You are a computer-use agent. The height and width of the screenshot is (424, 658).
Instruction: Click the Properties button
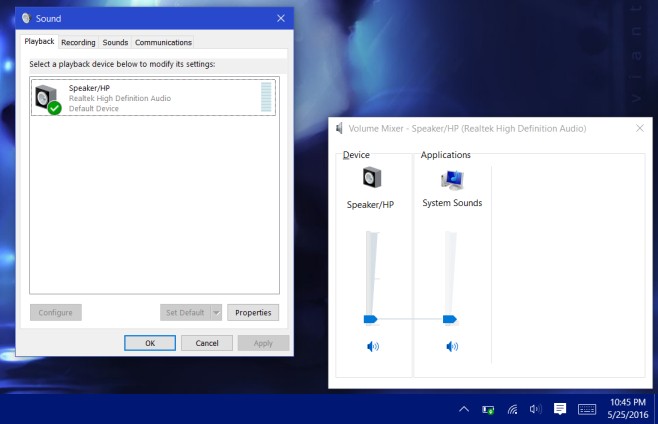click(x=253, y=313)
